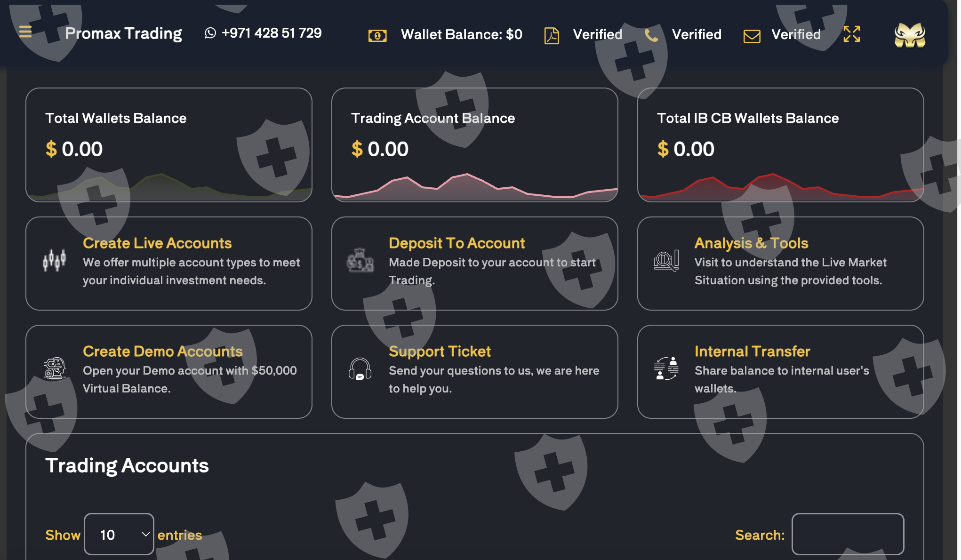Click the WhatsApp phone icon
Viewport: 961px width, 560px height.
(210, 33)
